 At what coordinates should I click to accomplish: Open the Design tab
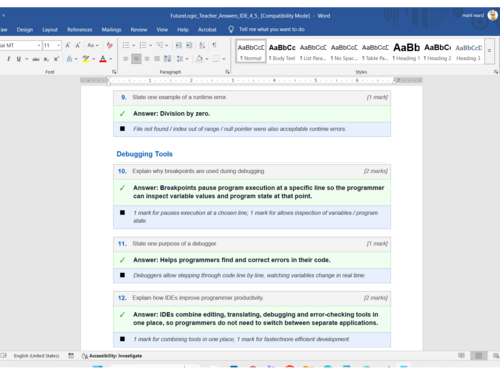pyautogui.click(x=25, y=29)
